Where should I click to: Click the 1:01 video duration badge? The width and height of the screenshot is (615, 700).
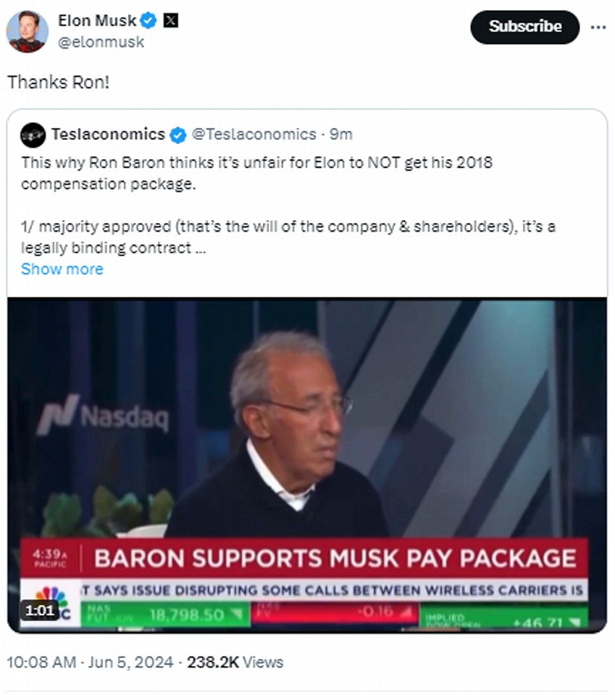tap(40, 610)
